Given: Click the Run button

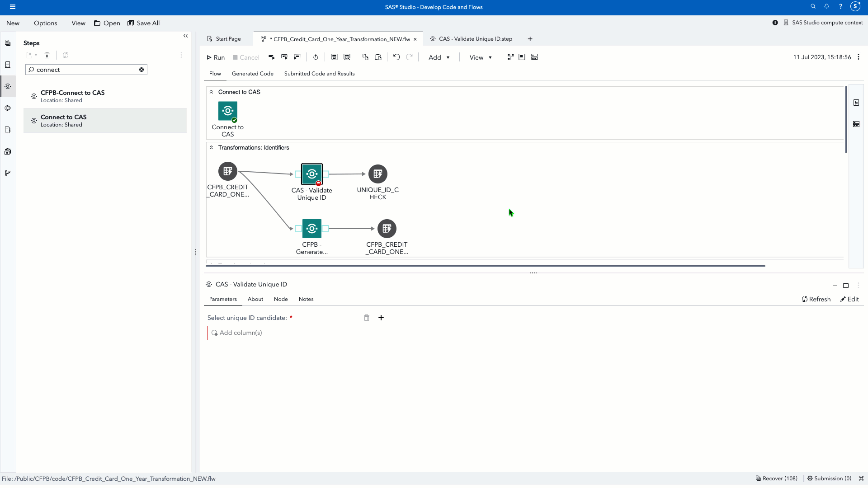Looking at the screenshot, I should coord(216,57).
